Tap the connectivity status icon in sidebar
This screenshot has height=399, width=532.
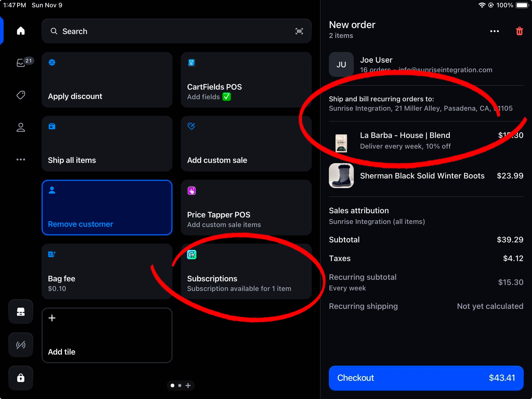tap(21, 345)
